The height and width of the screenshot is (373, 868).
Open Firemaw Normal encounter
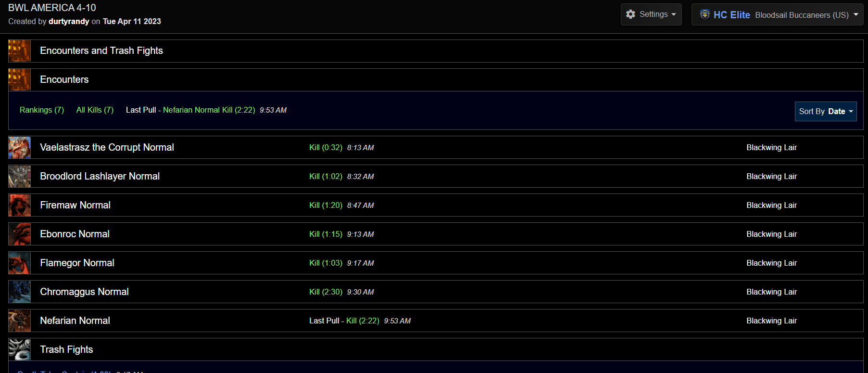point(75,205)
